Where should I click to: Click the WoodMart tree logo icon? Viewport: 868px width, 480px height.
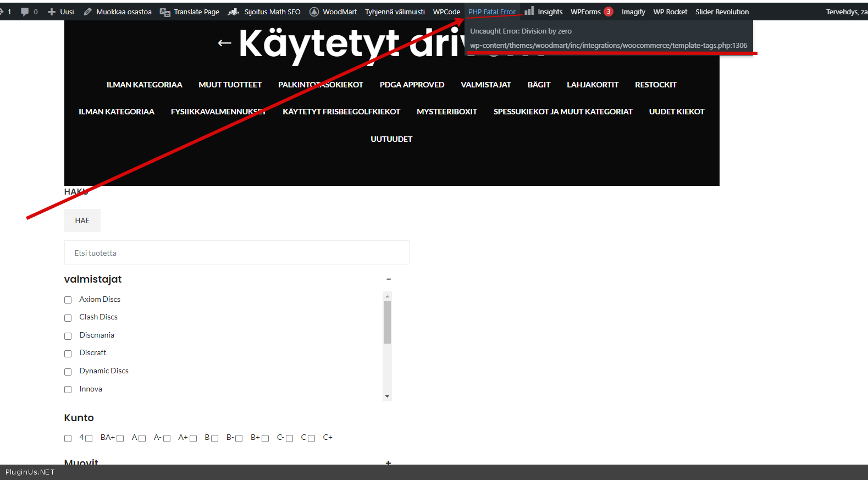[314, 12]
